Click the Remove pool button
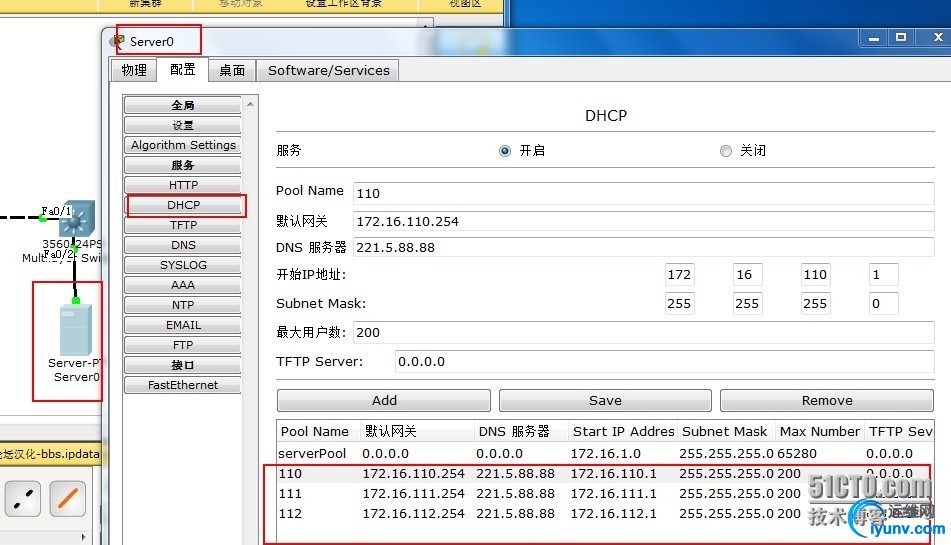The image size is (951, 545). [827, 400]
